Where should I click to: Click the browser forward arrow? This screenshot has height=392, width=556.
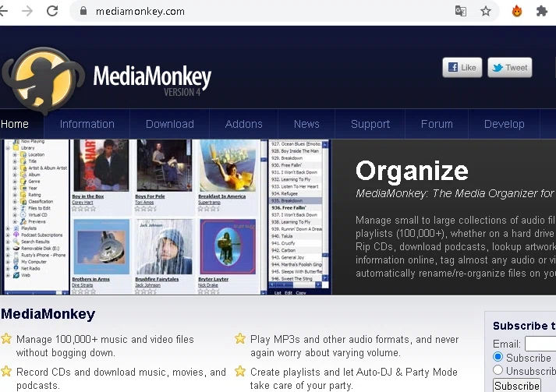click(x=27, y=11)
